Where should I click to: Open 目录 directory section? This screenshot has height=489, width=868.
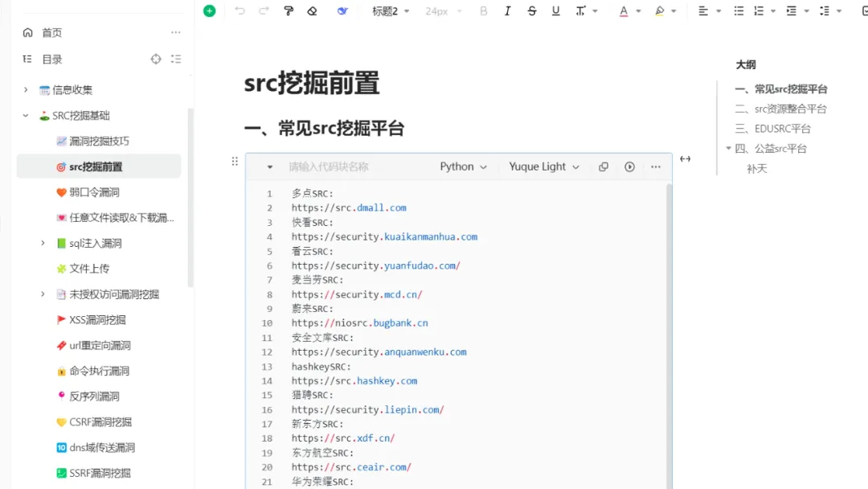pos(51,60)
